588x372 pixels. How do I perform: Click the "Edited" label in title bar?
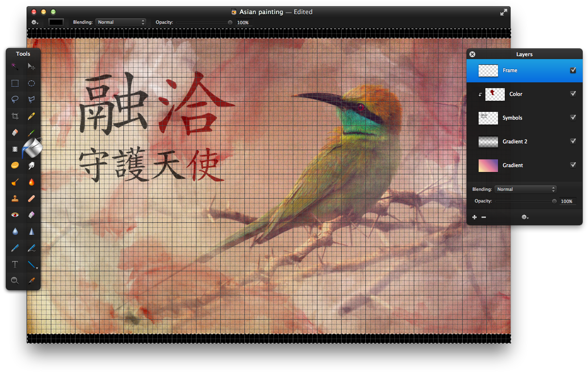click(x=303, y=12)
